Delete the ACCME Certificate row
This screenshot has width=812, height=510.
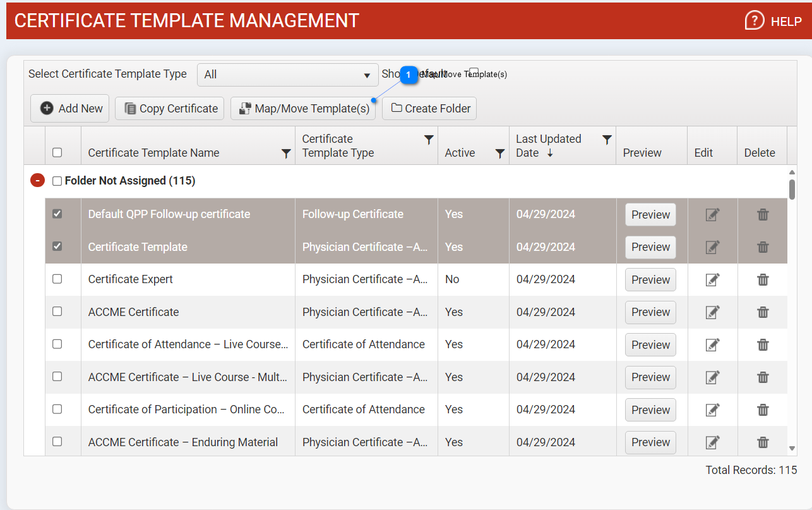point(763,312)
